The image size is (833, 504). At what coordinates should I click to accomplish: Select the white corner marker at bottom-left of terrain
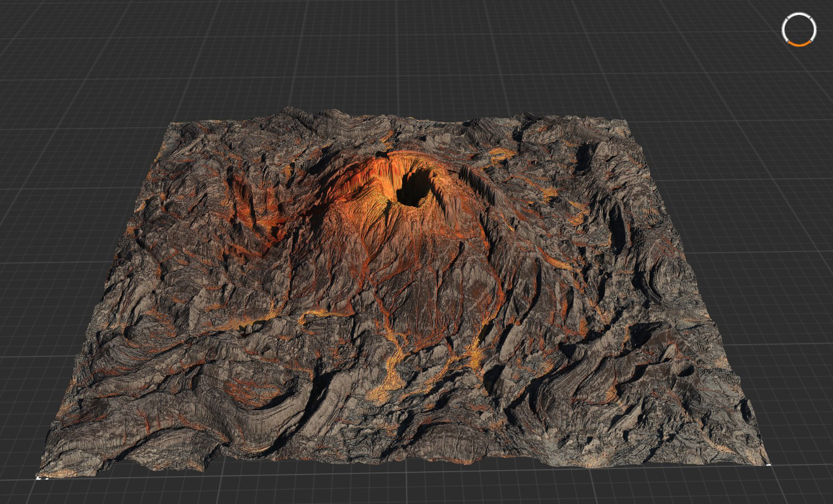point(38,477)
